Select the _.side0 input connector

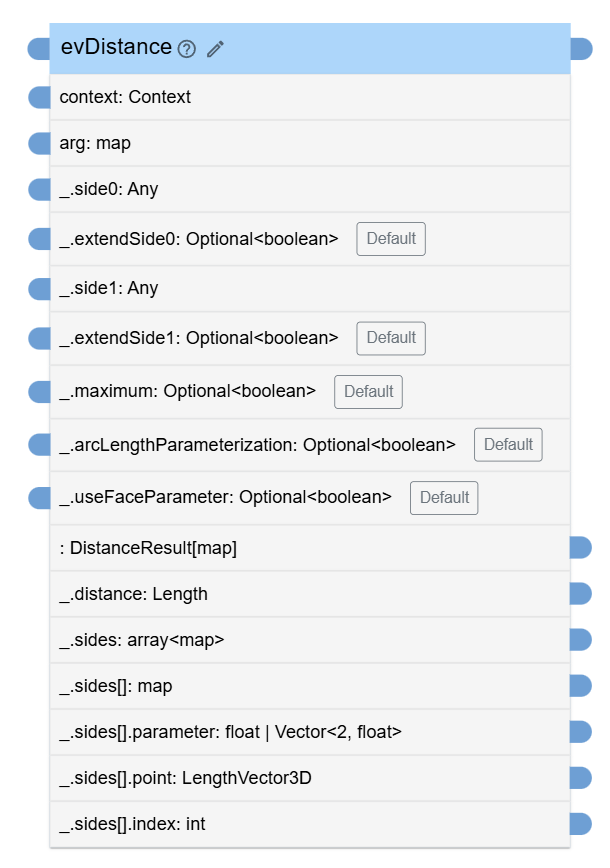tap(39, 189)
